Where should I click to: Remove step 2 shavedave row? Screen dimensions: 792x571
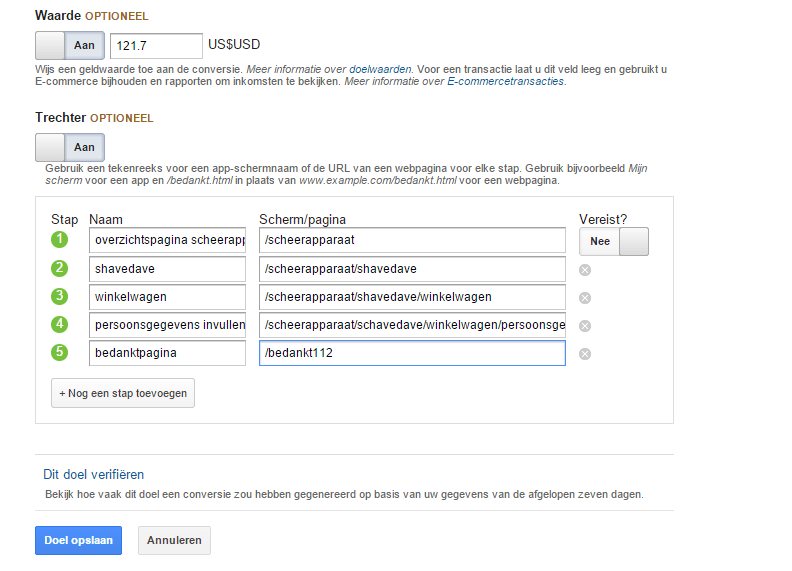point(585,269)
